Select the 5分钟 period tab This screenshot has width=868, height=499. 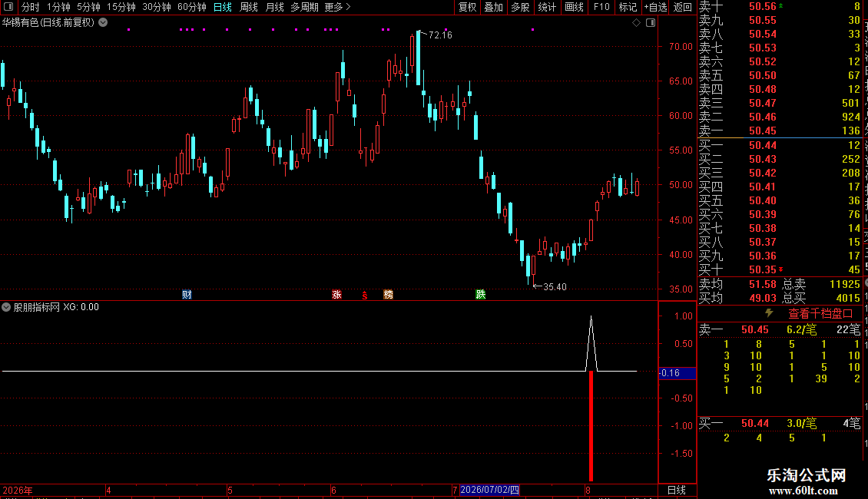click(88, 7)
